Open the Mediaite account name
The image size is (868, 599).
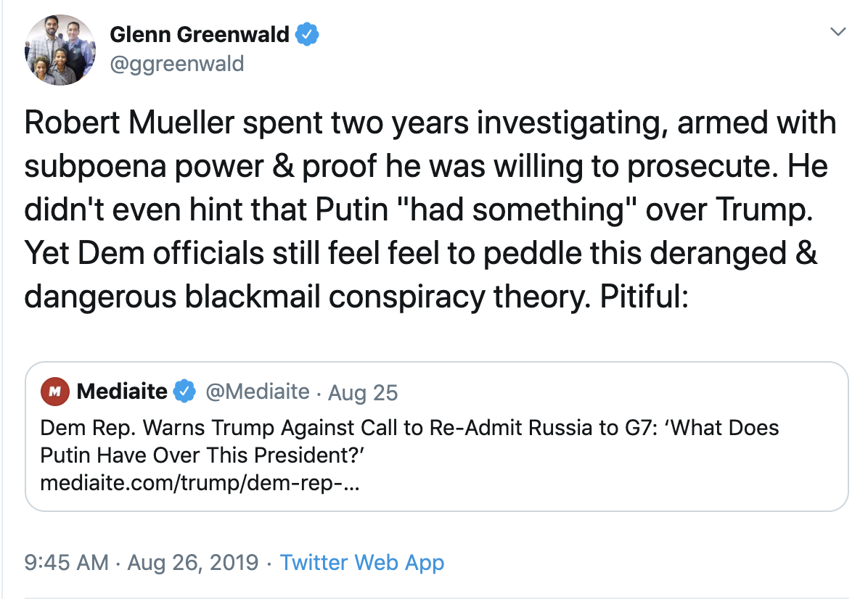[122, 391]
